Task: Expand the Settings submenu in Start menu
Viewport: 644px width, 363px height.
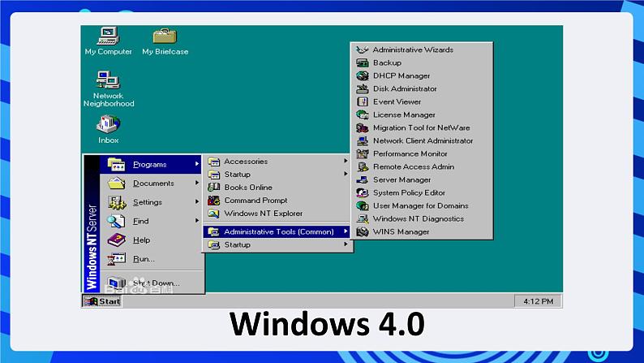Action: (x=197, y=202)
